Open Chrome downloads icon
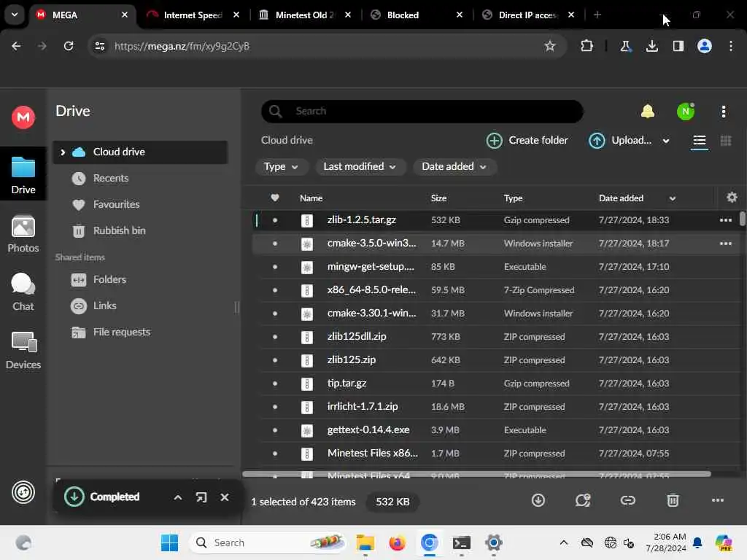Viewport: 747px width, 560px height. click(x=651, y=46)
